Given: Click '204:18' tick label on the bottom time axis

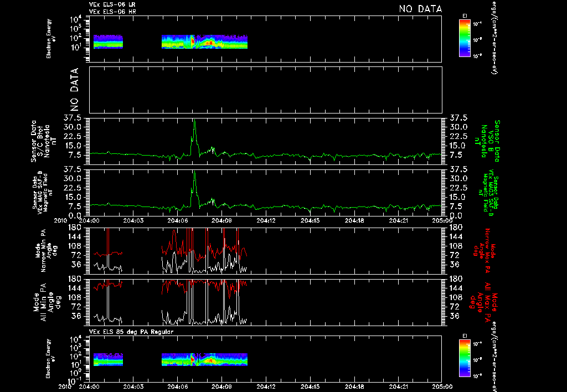Looking at the screenshot, I should [x=354, y=386].
